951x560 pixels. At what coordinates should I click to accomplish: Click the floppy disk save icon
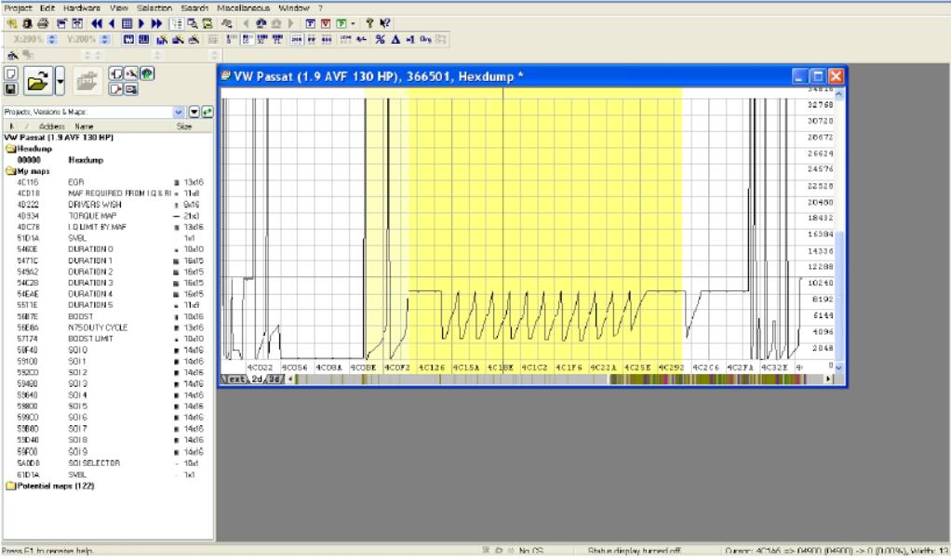click(10, 90)
